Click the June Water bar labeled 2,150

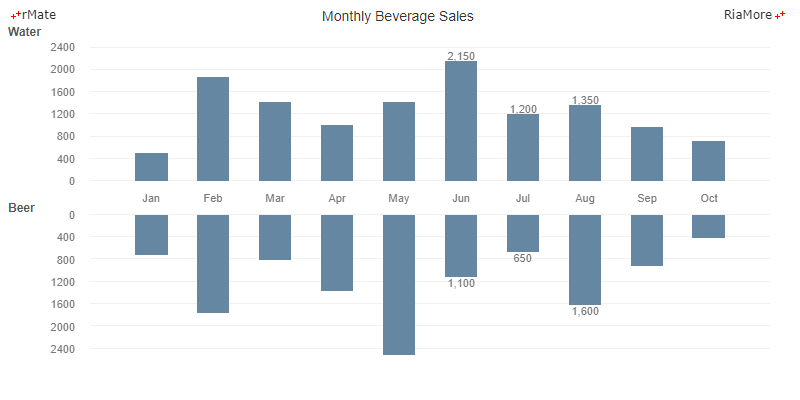click(x=461, y=121)
